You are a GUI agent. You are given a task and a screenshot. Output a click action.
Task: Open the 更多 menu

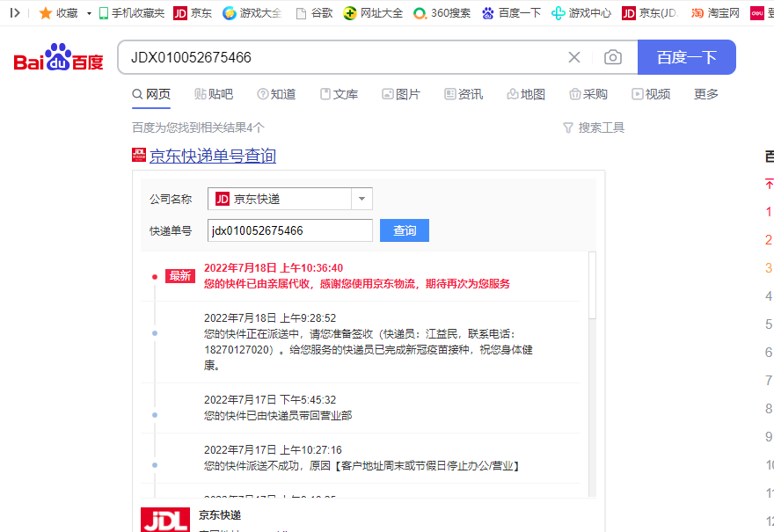point(706,94)
